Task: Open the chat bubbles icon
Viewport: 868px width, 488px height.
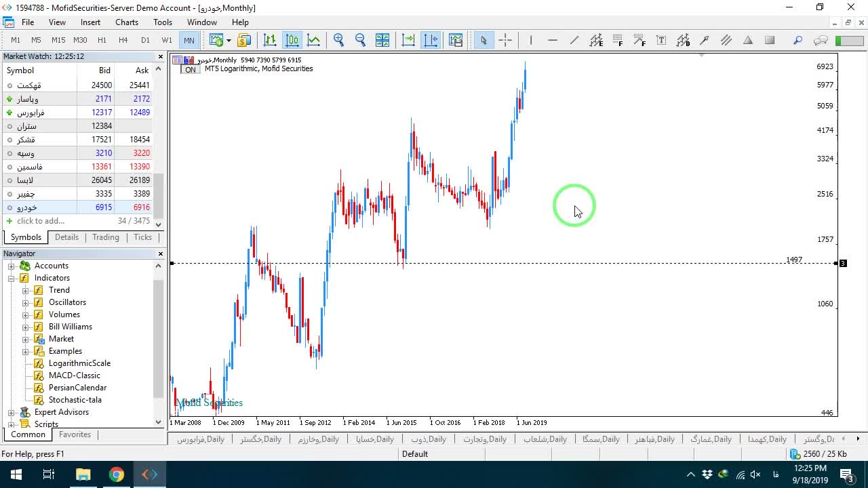Action: pos(821,40)
